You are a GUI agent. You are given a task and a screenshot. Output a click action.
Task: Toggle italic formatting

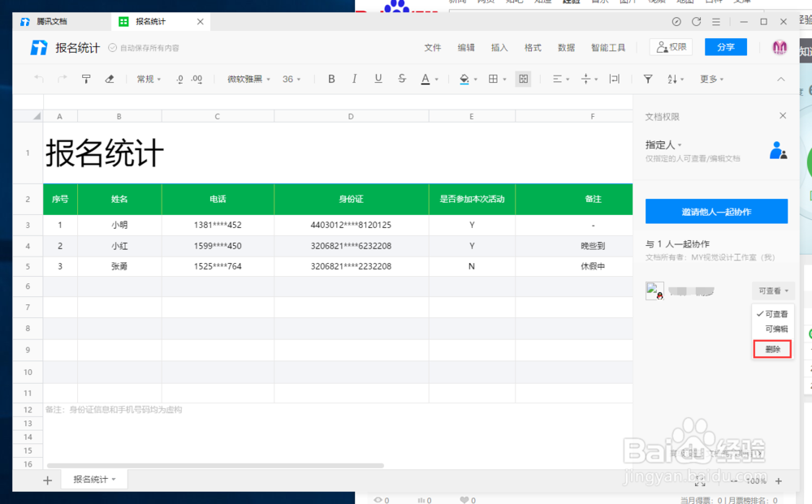354,79
